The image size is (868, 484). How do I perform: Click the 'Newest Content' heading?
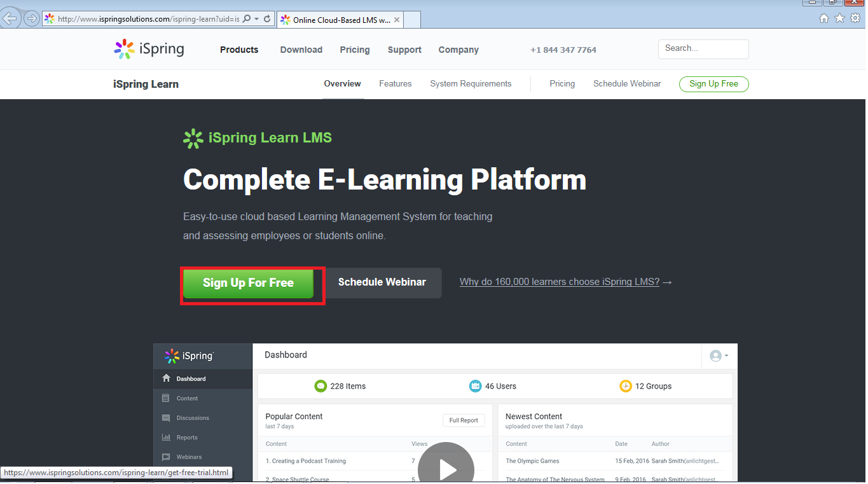click(x=534, y=417)
